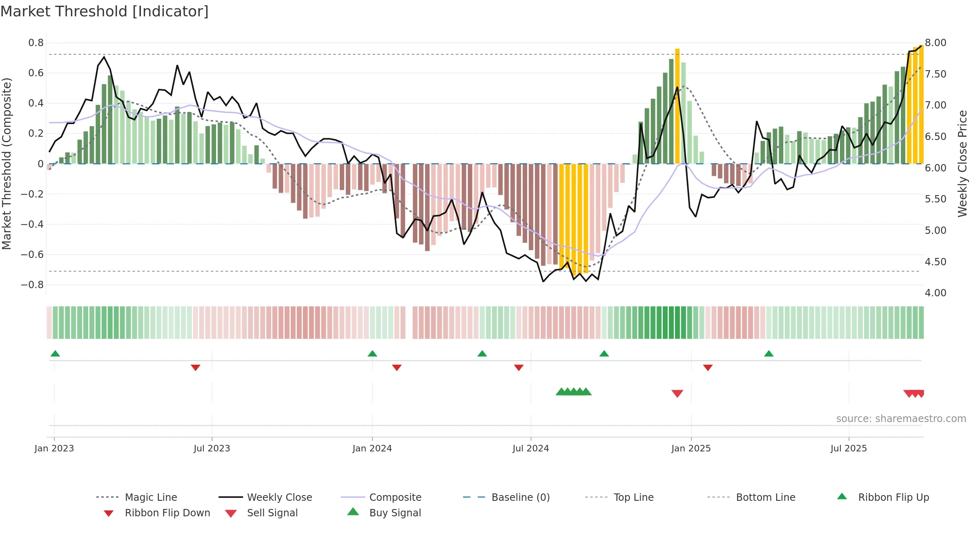Click the 0 left axis label
Screen dimensions: 980x551
click(x=40, y=164)
